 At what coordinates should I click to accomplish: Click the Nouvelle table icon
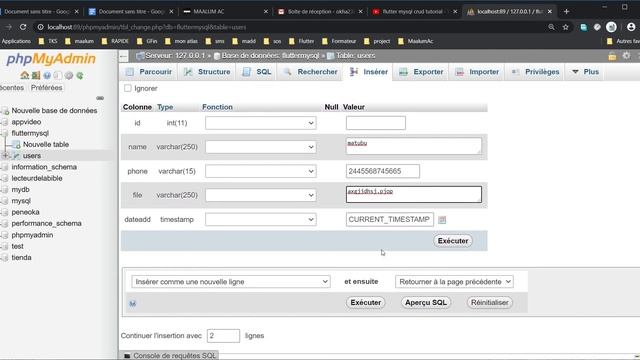coord(16,144)
